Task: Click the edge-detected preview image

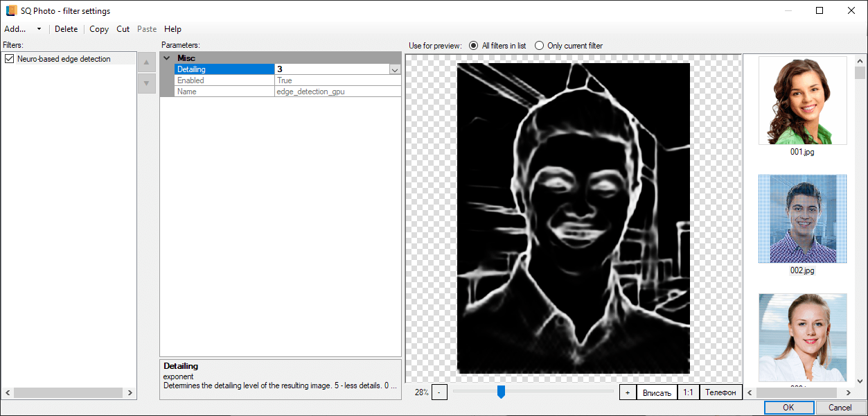Action: point(574,218)
